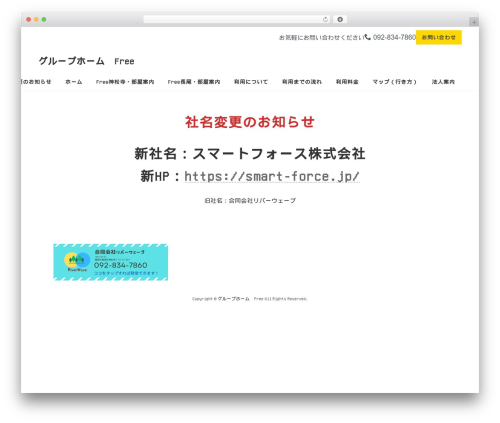This screenshot has width=500, height=423.
Task: Open the マップ(行き方) menu item
Action: tap(395, 82)
